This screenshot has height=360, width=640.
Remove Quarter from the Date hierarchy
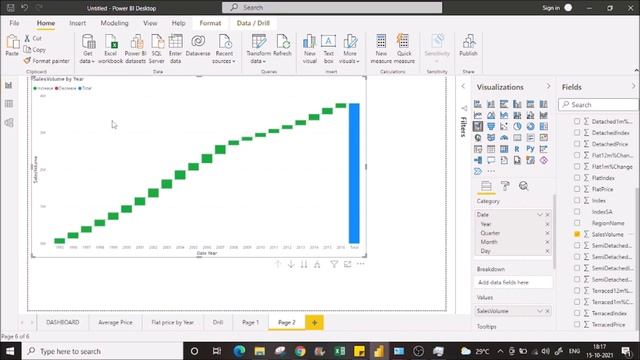[547, 233]
